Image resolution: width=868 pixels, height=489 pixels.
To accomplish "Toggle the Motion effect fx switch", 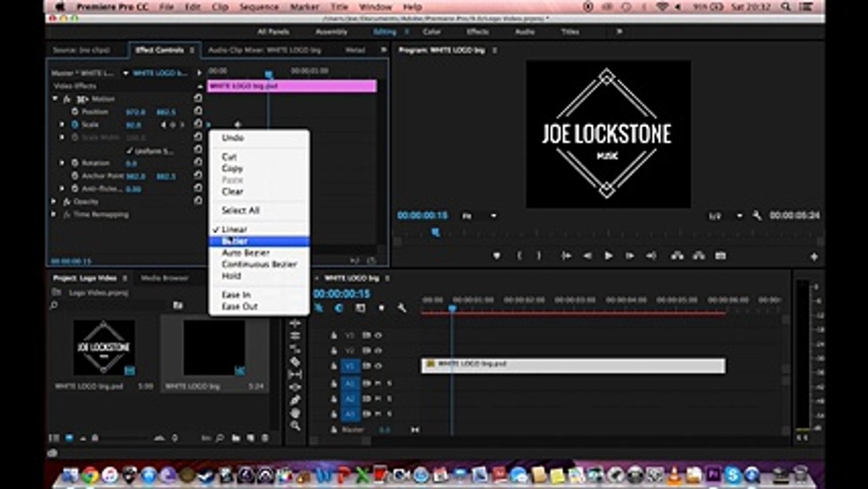I will tap(67, 99).
